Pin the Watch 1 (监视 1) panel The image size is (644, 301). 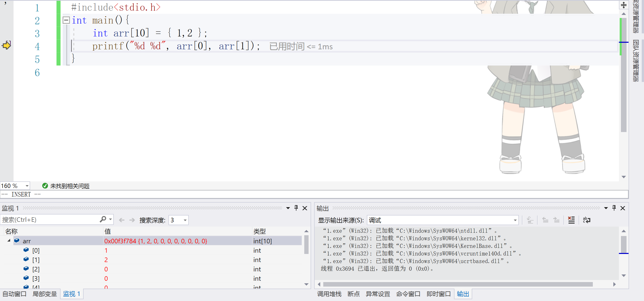[x=296, y=208]
